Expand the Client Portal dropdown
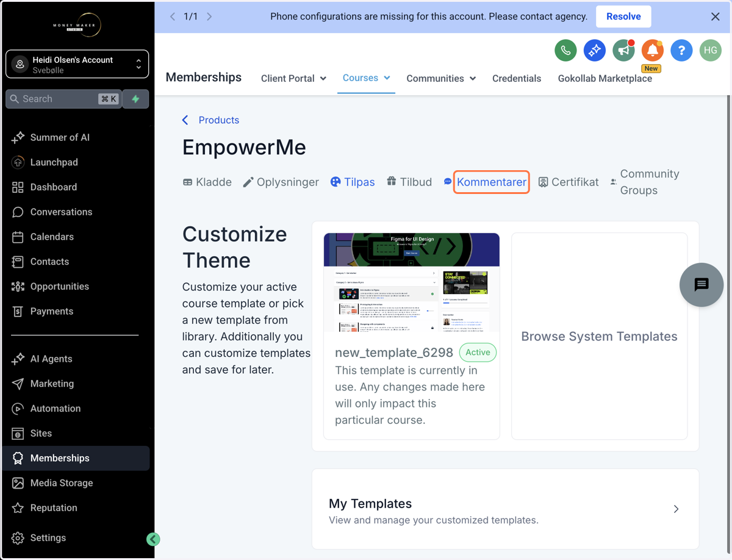The image size is (732, 560). click(x=293, y=79)
